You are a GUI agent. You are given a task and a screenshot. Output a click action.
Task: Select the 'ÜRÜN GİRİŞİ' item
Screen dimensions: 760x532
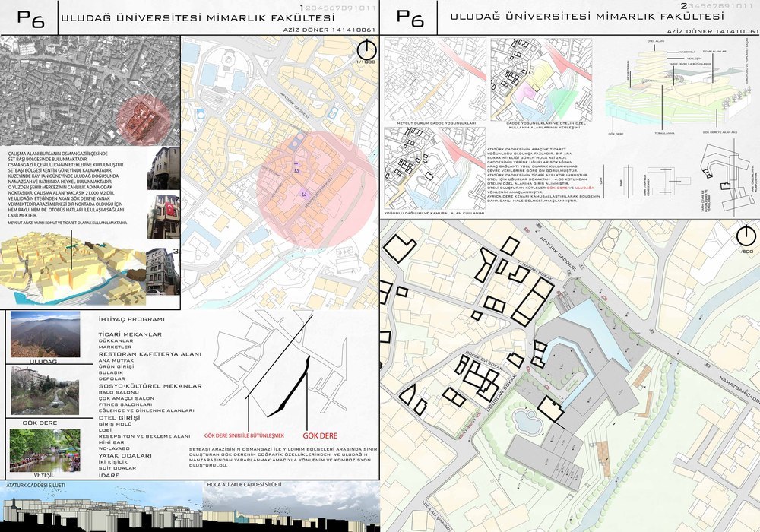[116, 367]
